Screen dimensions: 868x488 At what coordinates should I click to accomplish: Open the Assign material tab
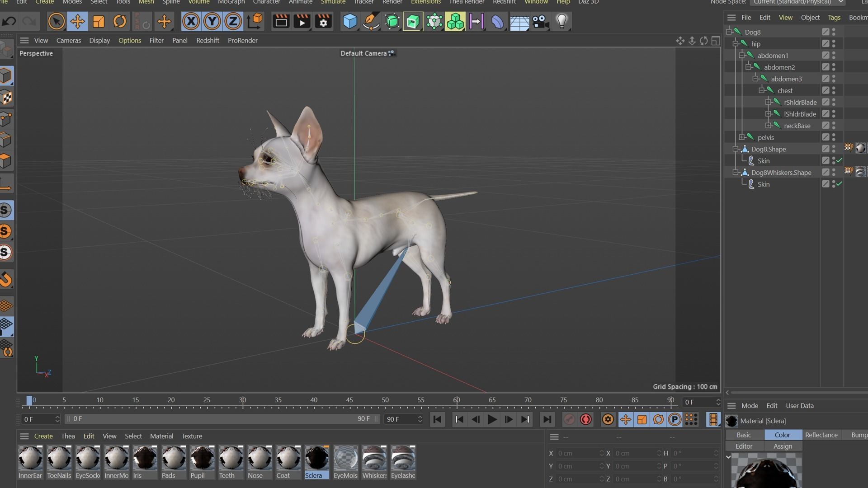[x=783, y=446]
